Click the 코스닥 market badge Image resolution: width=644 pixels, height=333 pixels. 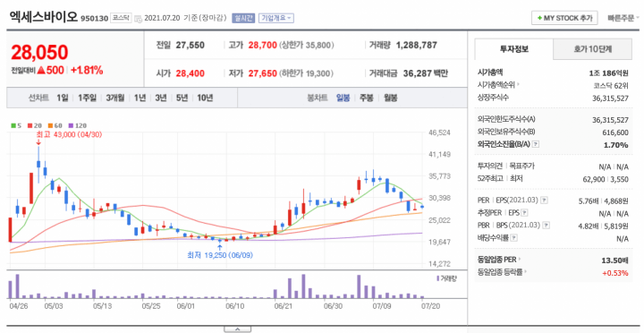tap(121, 18)
